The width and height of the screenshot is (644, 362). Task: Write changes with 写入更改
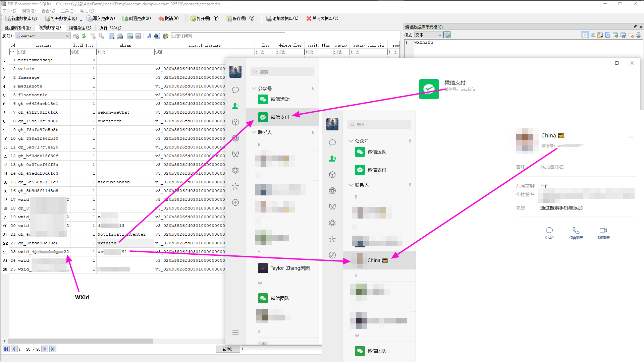(101, 18)
